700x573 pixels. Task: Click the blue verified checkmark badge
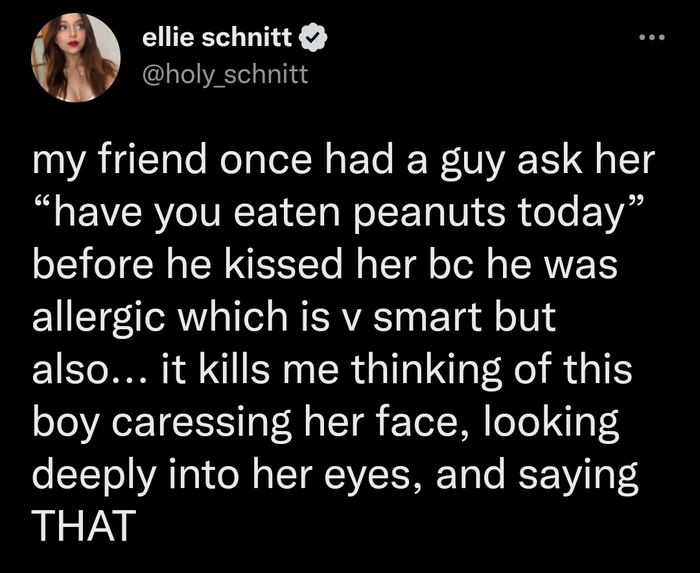[313, 40]
